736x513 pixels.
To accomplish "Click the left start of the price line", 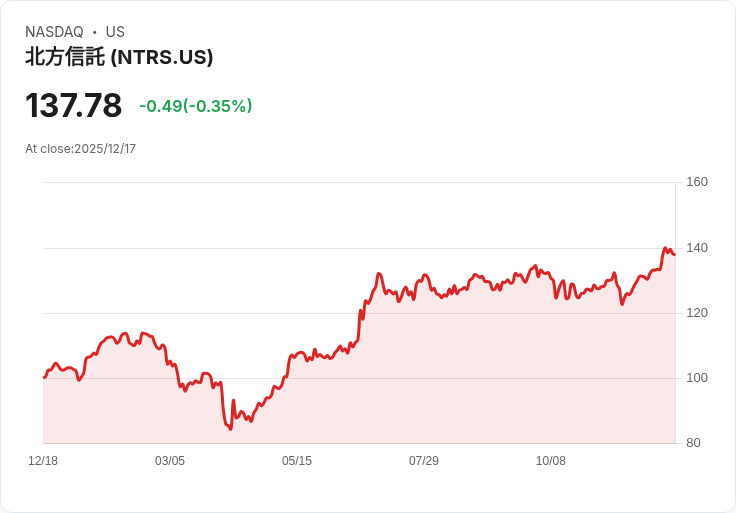I will [44, 377].
